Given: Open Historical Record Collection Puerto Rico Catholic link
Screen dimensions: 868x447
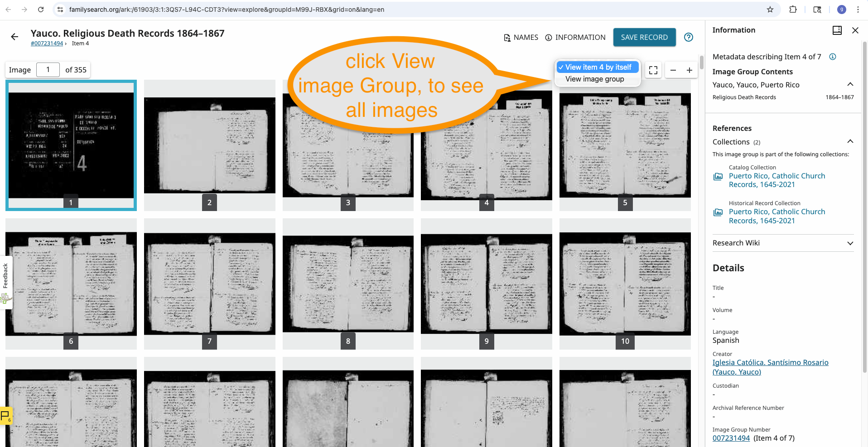Looking at the screenshot, I should [777, 216].
